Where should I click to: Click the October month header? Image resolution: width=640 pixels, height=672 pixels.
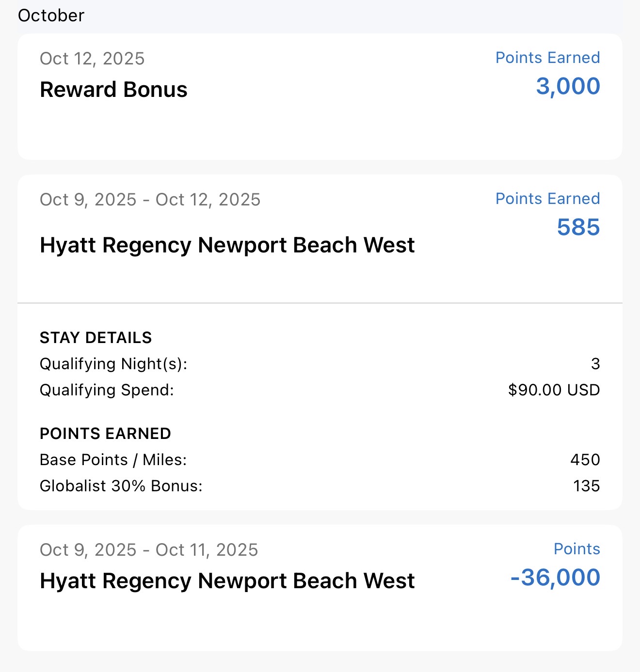tap(51, 16)
